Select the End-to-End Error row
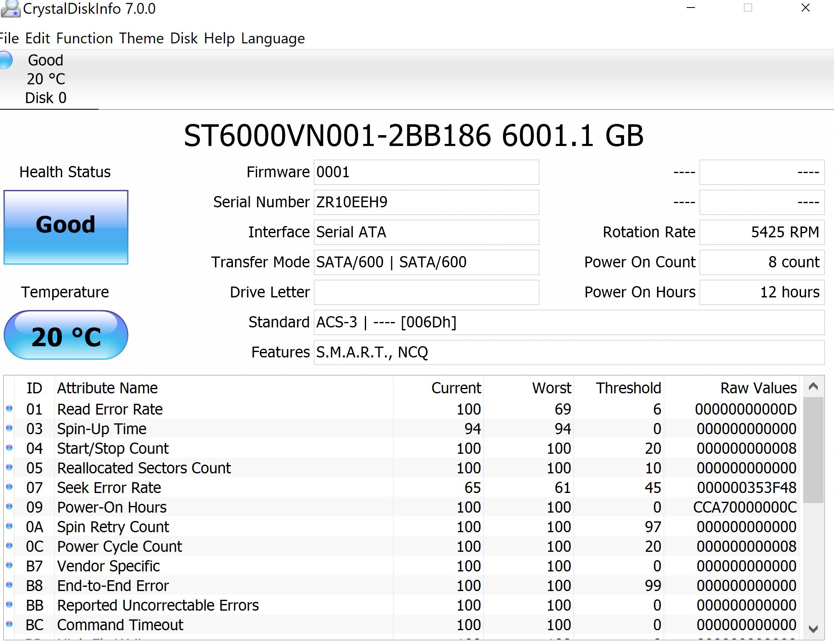834x644 pixels. click(x=402, y=586)
